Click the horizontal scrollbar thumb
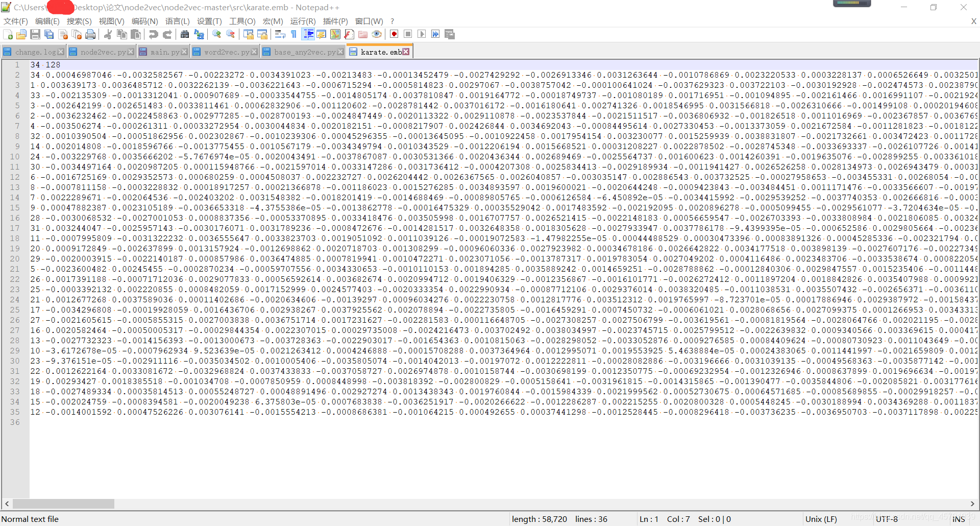980x526 pixels. [x=63, y=504]
